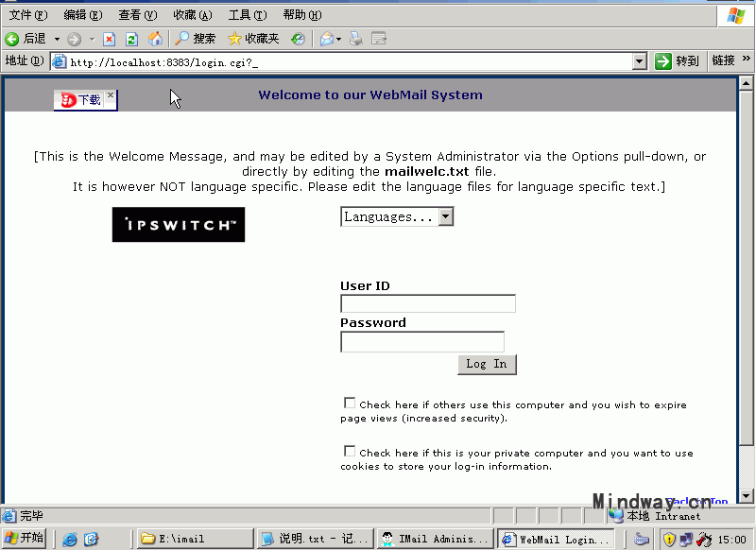Screen dimensions: 756x550
Task: Click the Mail envelope toolbar icon
Action: 327,39
